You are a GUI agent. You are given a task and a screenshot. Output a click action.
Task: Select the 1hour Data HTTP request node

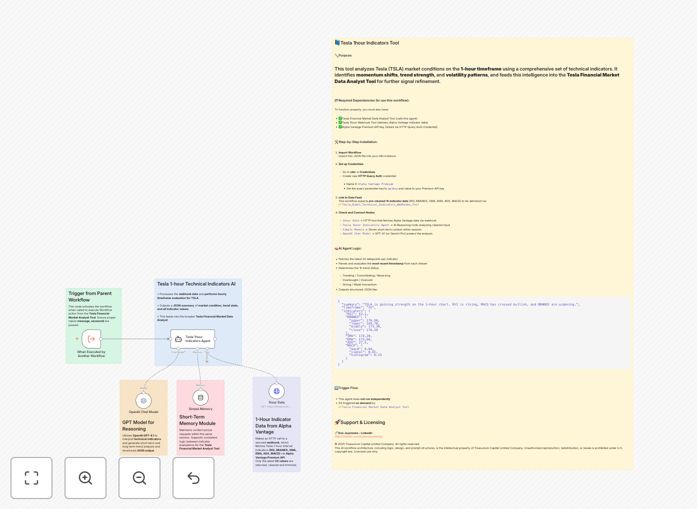276,391
